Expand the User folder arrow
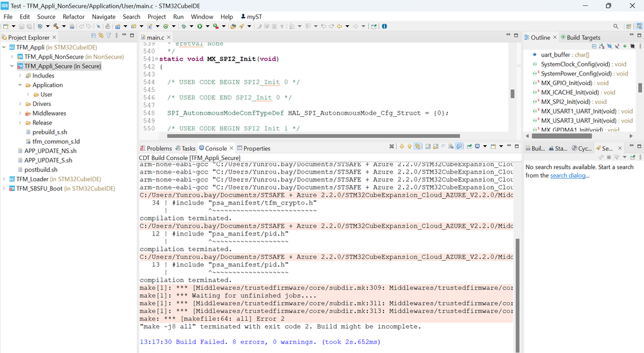 (28, 94)
